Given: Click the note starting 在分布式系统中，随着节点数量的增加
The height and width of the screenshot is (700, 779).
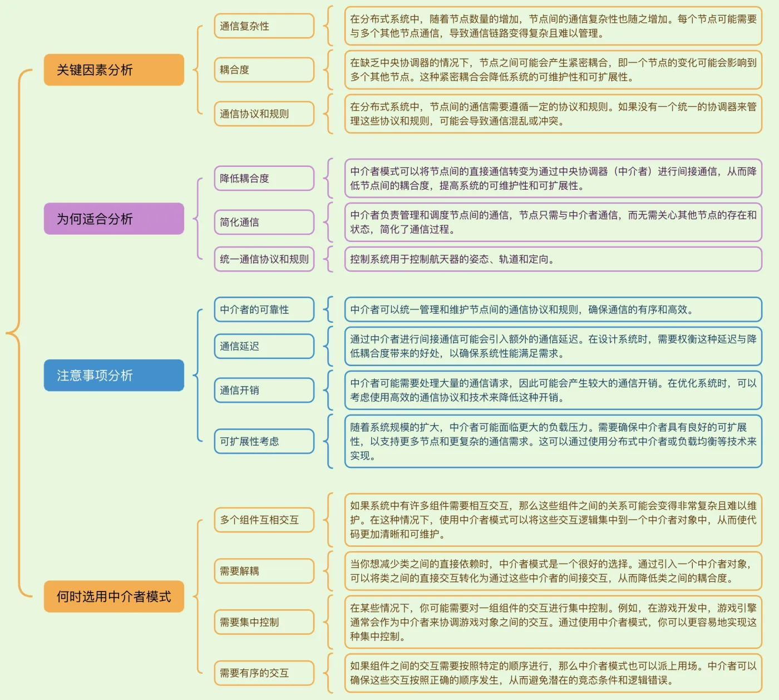Looking at the screenshot, I should [x=553, y=26].
